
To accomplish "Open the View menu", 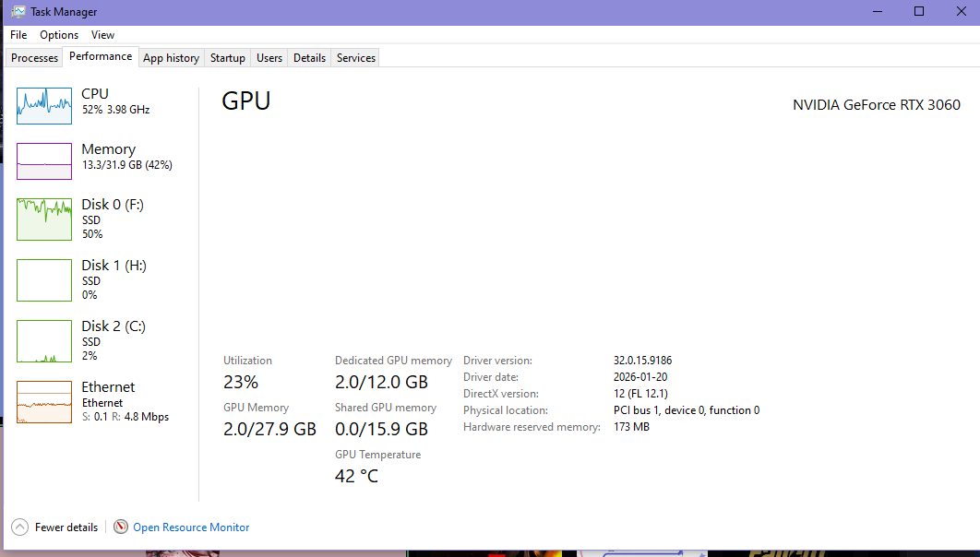I will pyautogui.click(x=102, y=35).
